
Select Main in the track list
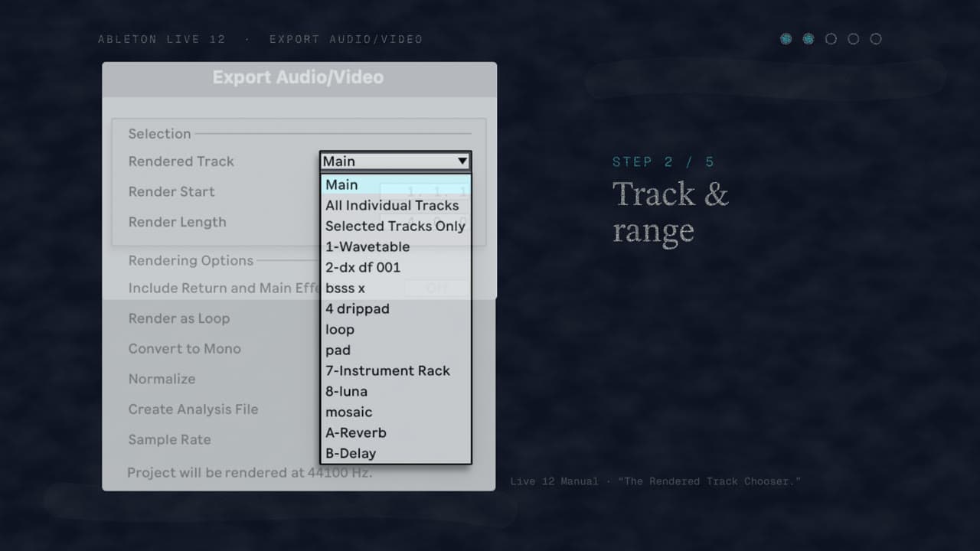[x=395, y=184]
